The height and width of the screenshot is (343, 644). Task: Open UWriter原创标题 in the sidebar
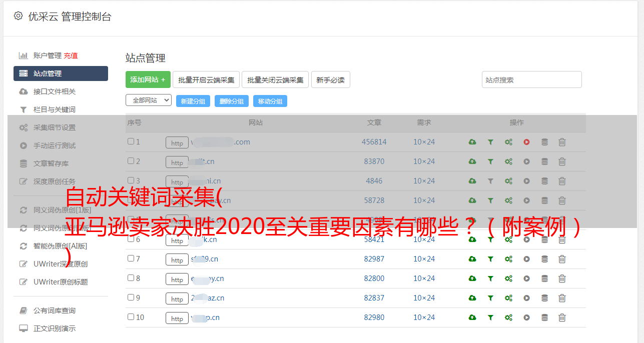point(61,282)
